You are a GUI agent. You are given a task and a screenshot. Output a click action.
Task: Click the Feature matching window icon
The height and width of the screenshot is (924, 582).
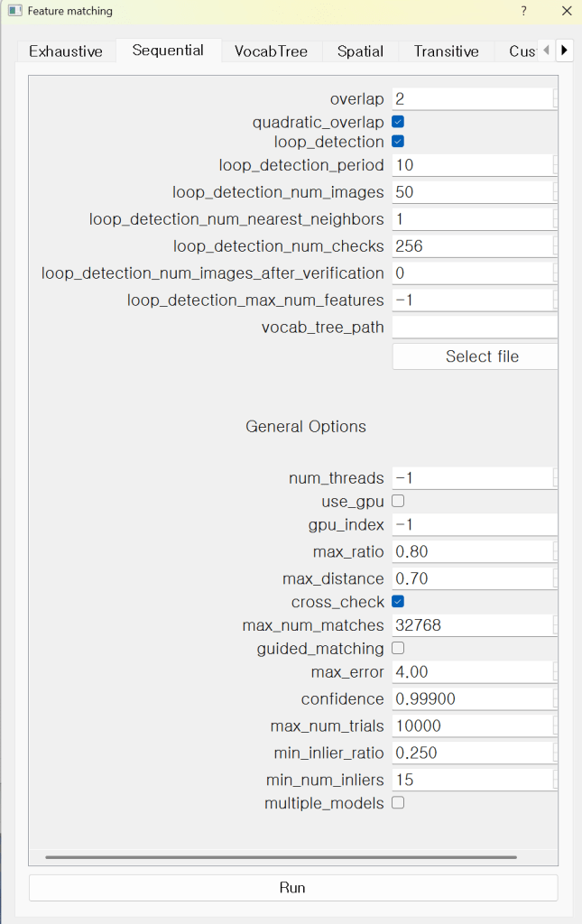pos(14,11)
